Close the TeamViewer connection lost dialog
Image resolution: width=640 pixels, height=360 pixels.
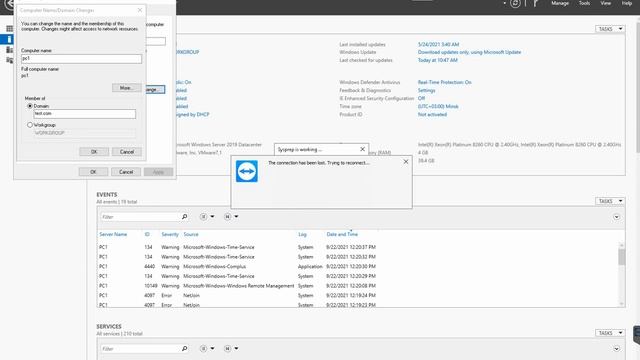coord(406,162)
